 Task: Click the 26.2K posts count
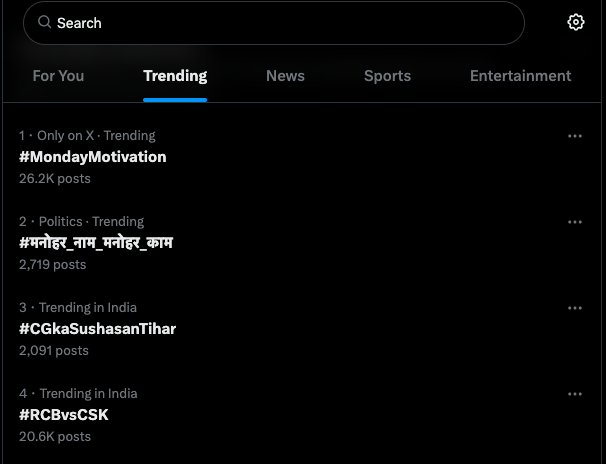coord(55,178)
